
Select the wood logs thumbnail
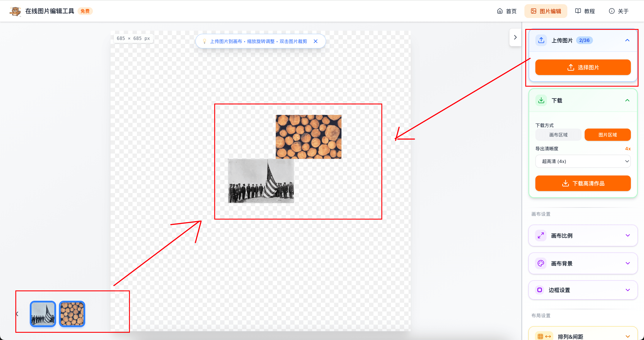tap(72, 314)
